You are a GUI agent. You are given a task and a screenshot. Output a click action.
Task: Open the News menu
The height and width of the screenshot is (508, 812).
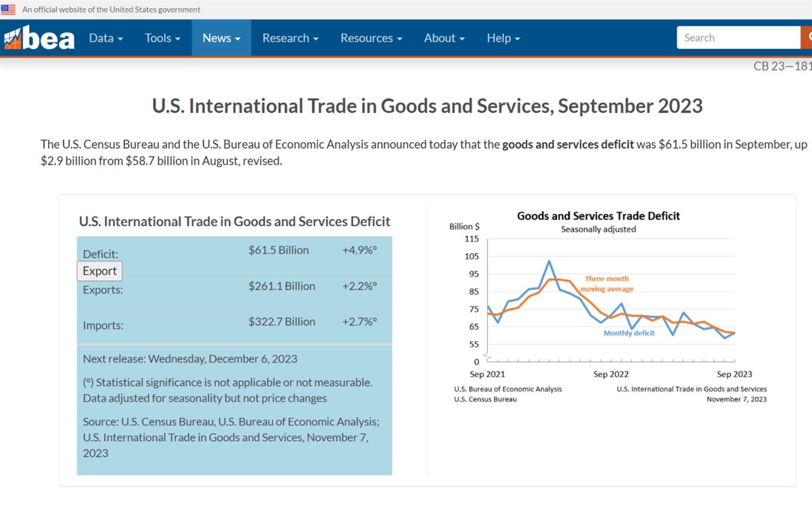[x=221, y=38]
